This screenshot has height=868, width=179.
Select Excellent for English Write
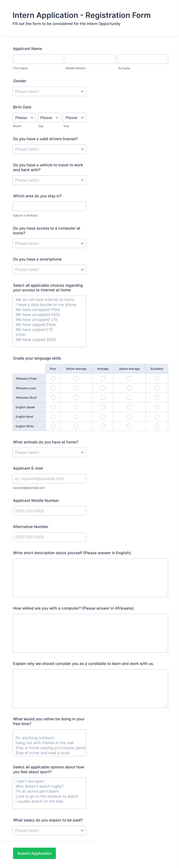tap(157, 426)
